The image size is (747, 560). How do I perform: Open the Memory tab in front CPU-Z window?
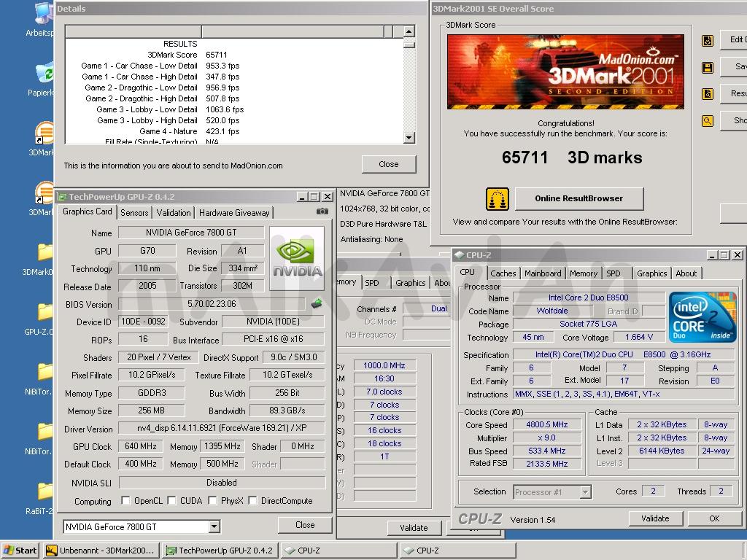(x=583, y=273)
